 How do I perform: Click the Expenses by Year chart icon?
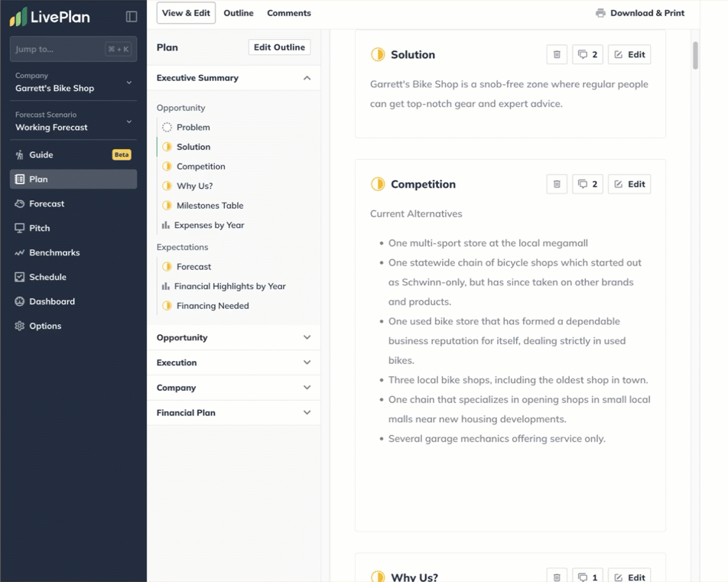pyautogui.click(x=166, y=225)
